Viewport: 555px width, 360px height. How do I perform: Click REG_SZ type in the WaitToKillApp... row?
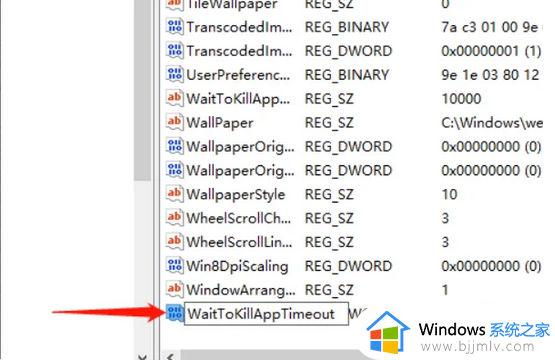pyautogui.click(x=330, y=99)
